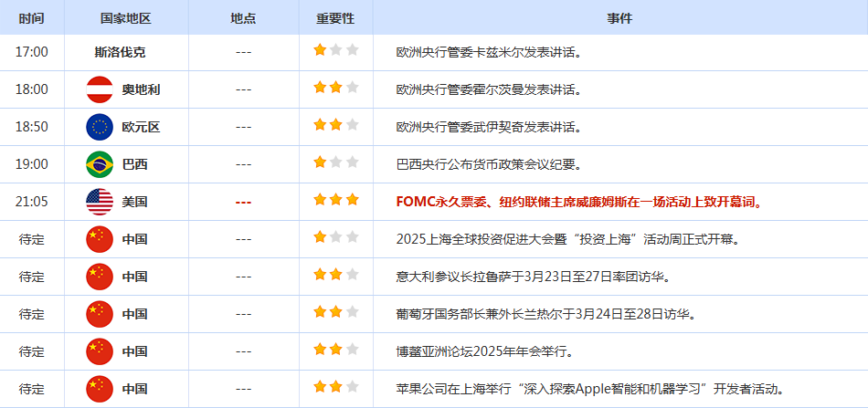Open the 2025上海全球投资促进大会 event
Viewport: 868px width, 408px height.
(x=567, y=239)
